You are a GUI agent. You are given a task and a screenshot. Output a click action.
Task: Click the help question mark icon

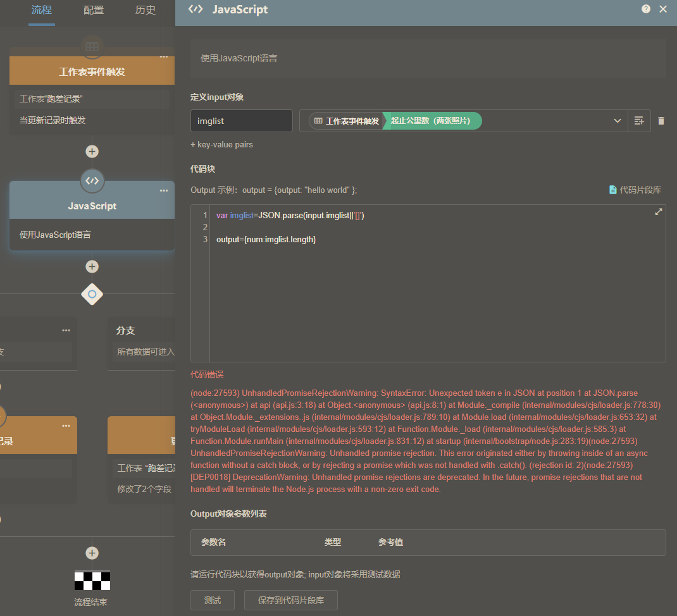pos(645,9)
